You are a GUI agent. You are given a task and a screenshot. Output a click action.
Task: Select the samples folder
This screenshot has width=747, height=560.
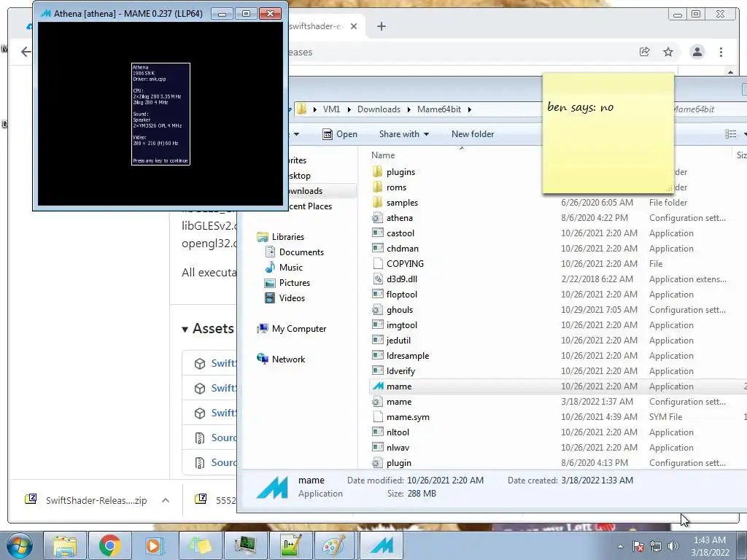pyautogui.click(x=402, y=203)
